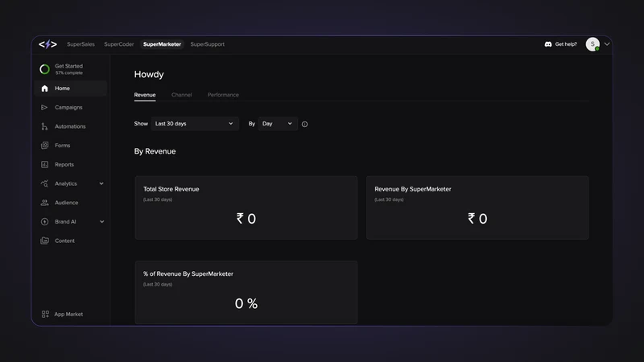Open Content in the sidebar
Screen dimensions: 644x362
pyautogui.click(x=71, y=241)
